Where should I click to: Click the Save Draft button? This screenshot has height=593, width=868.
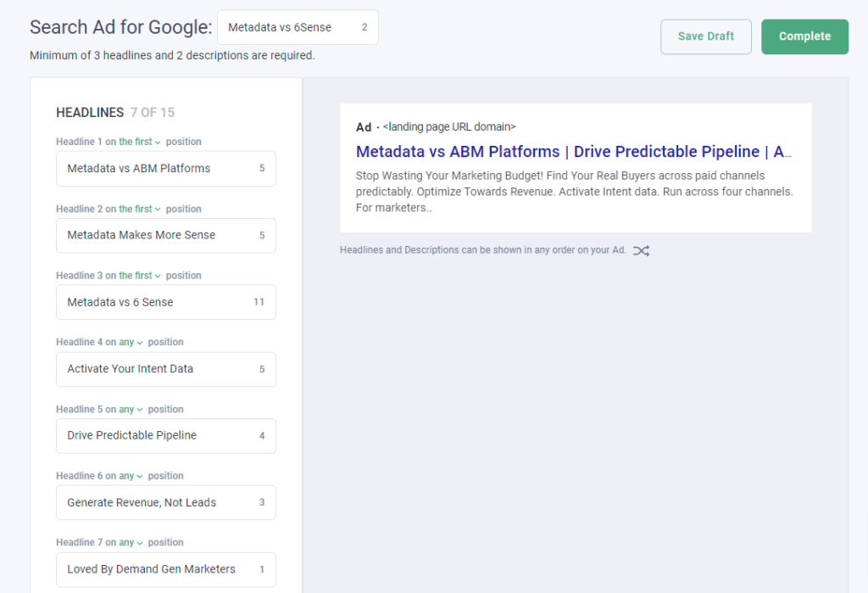click(x=706, y=36)
